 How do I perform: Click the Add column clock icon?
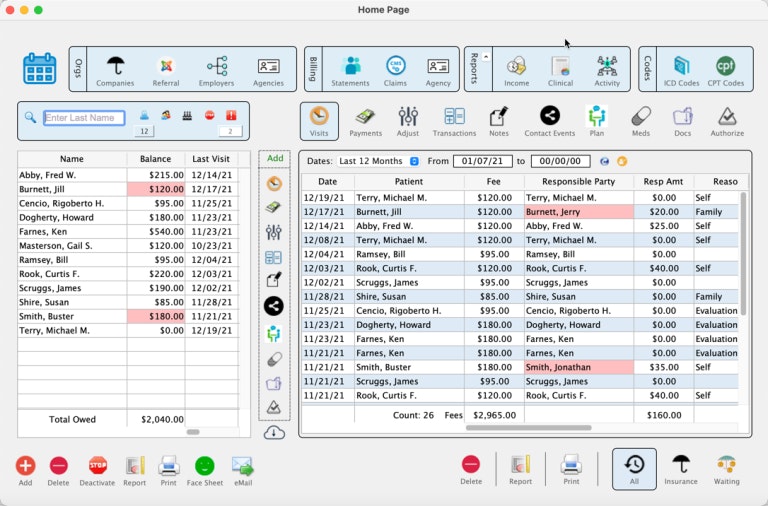(x=274, y=184)
